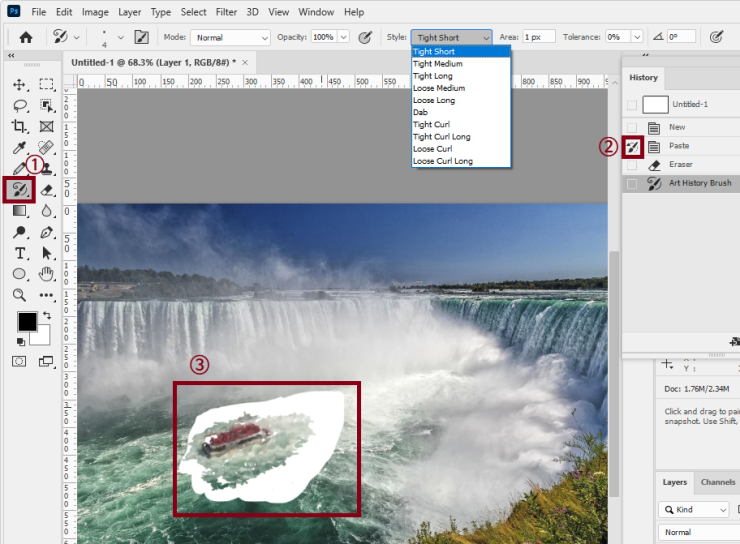This screenshot has width=740, height=544.
Task: Select the Dodge tool
Action: [19, 232]
